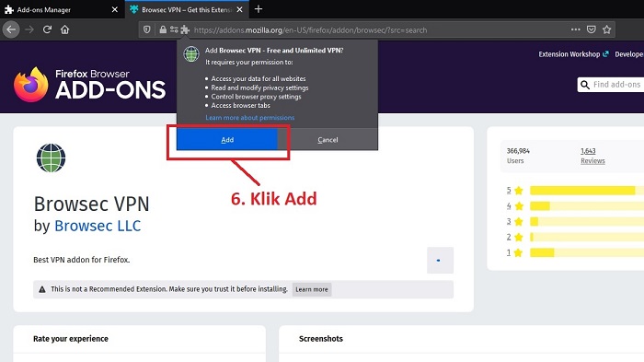Open the Home page icon
The image size is (644, 362).
tap(65, 29)
